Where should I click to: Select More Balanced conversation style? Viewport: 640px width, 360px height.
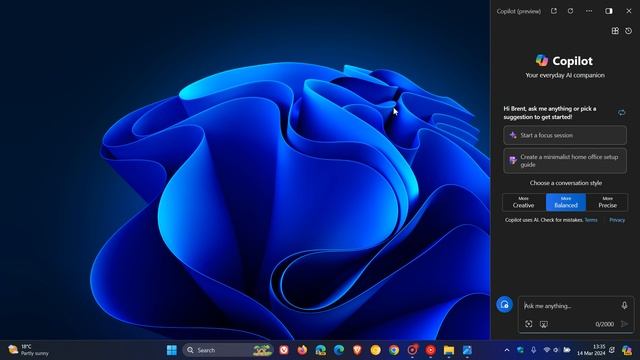pyautogui.click(x=566, y=202)
